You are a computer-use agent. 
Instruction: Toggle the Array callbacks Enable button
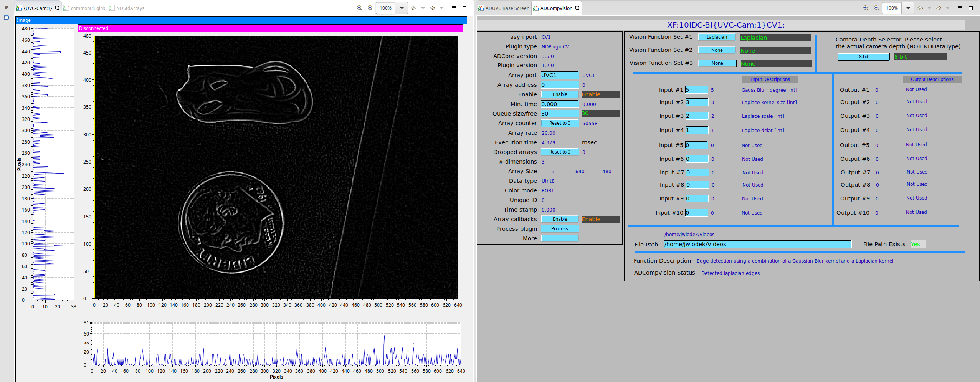pyautogui.click(x=560, y=219)
